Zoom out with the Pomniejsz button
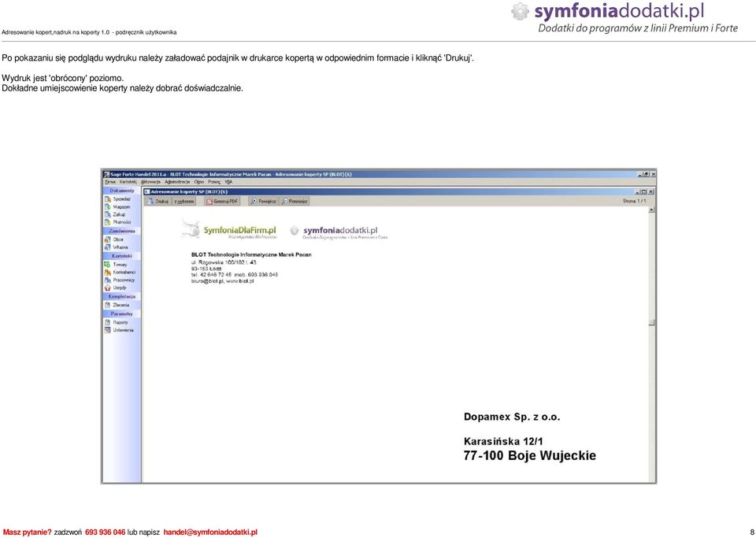 point(295,202)
